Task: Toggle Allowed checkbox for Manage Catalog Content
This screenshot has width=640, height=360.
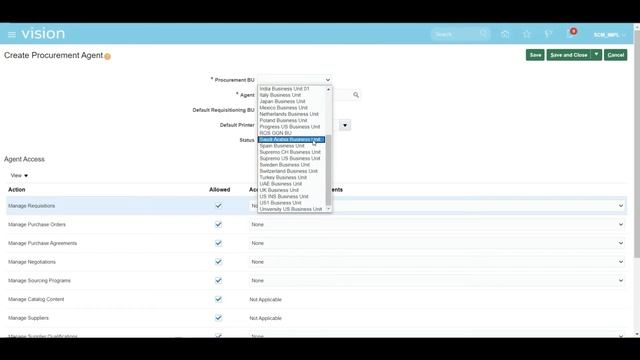Action: [218, 299]
